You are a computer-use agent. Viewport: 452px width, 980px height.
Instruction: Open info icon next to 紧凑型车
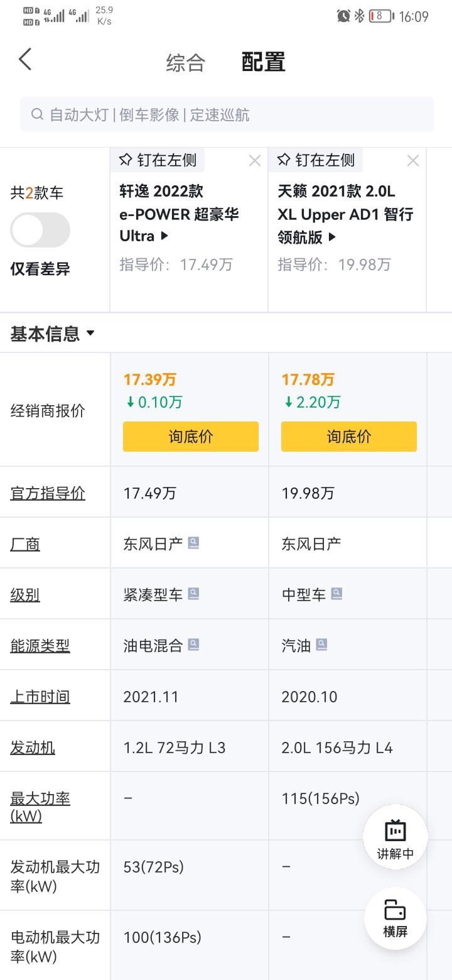(193, 594)
